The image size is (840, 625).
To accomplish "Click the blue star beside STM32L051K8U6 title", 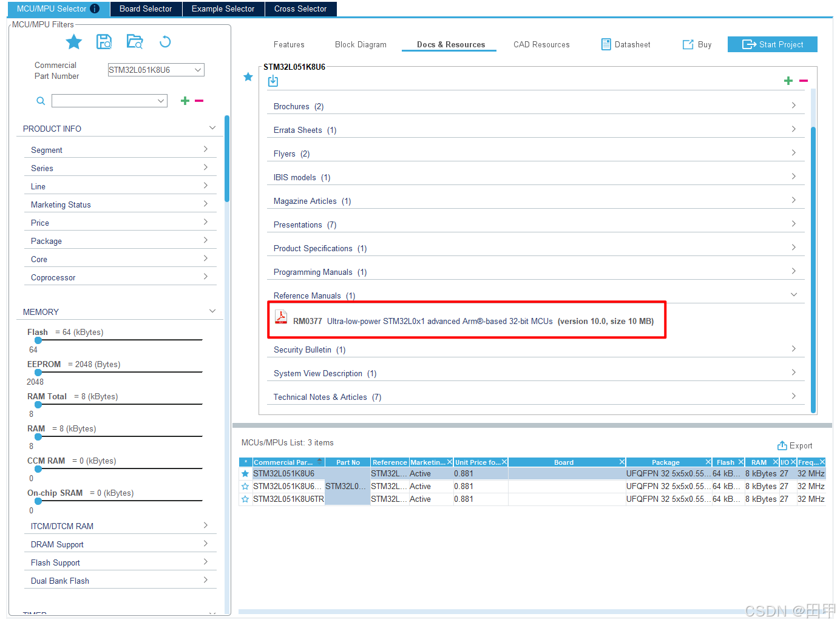I will tap(248, 77).
